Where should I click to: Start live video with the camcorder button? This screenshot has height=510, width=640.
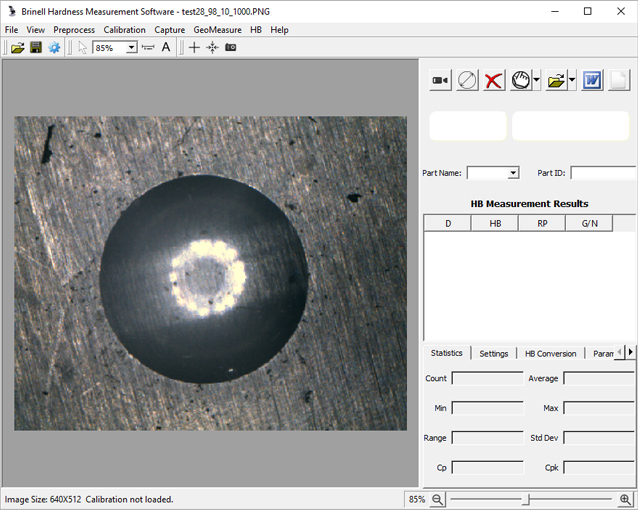point(440,81)
